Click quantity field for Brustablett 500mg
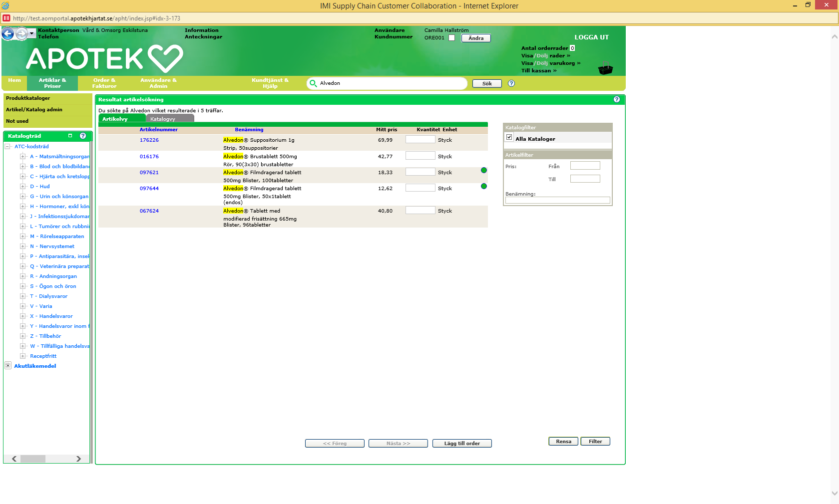 tap(420, 156)
